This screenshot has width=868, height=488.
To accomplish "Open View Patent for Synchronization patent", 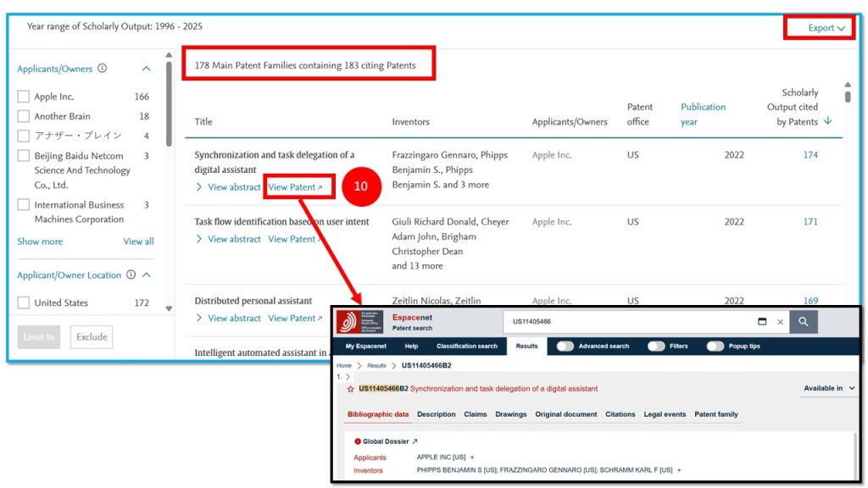I will [295, 187].
